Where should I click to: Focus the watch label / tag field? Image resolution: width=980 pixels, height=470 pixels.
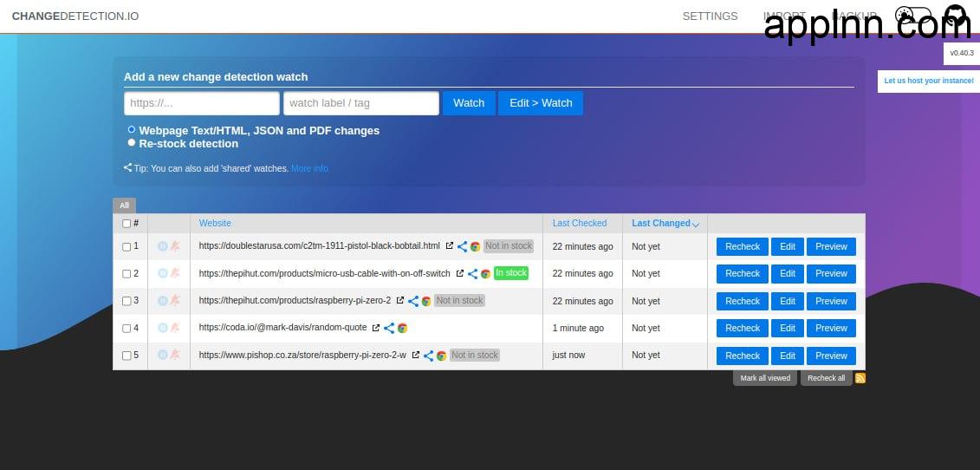coord(361,103)
